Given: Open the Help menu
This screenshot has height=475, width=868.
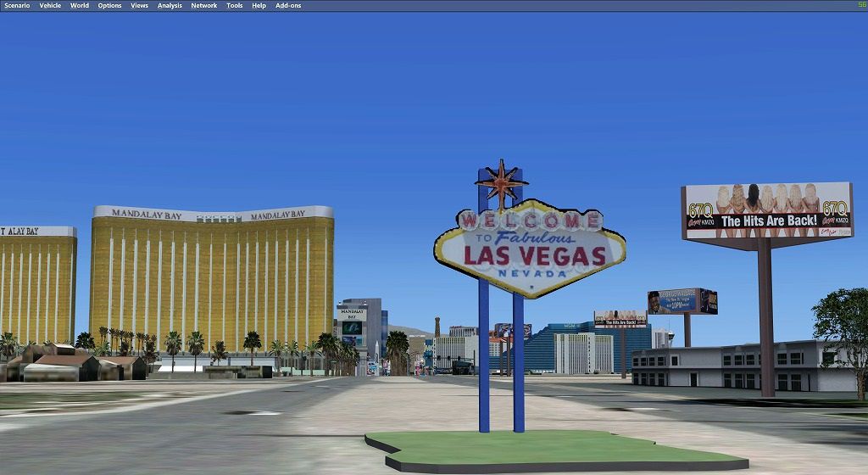Looking at the screenshot, I should (259, 6).
